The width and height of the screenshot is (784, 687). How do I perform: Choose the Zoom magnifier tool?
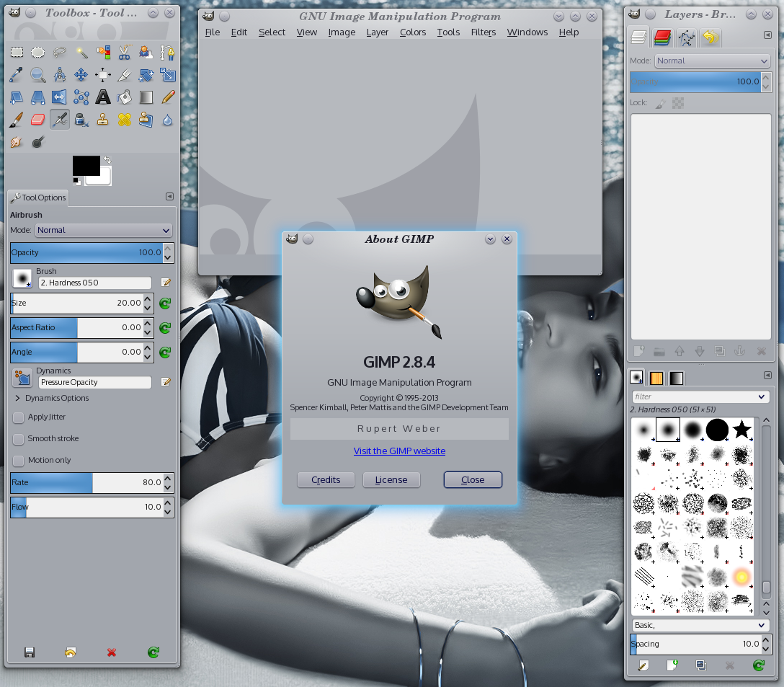pyautogui.click(x=38, y=74)
